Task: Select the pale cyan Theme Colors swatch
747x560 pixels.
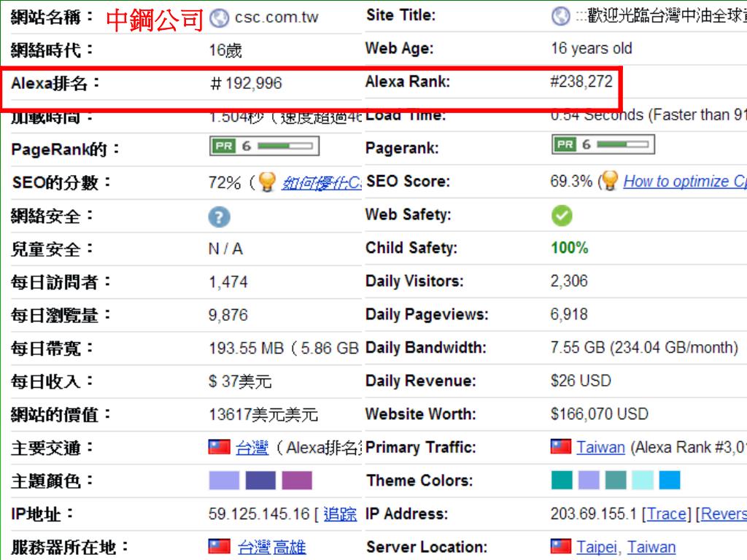Action: pyautogui.click(x=643, y=480)
